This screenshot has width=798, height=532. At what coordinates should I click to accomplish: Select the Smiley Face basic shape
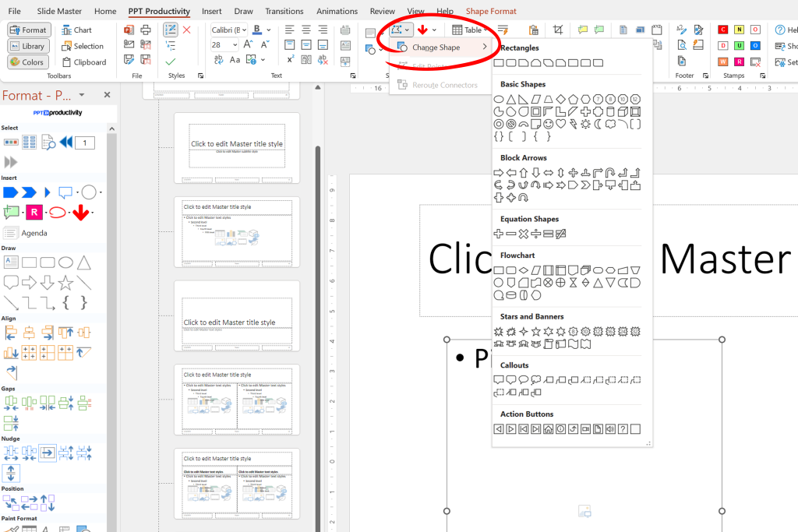(548, 124)
